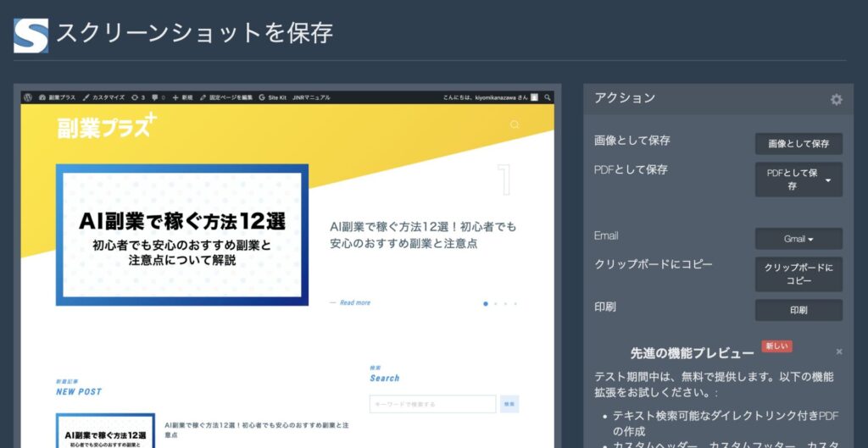This screenshot has width=868, height=448.
Task: Click the Read more link
Action: coord(354,302)
